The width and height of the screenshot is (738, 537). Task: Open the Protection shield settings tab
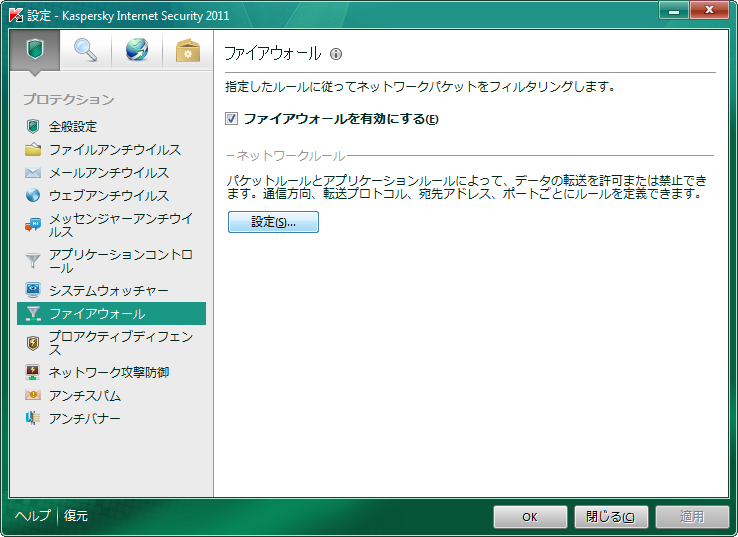35,51
